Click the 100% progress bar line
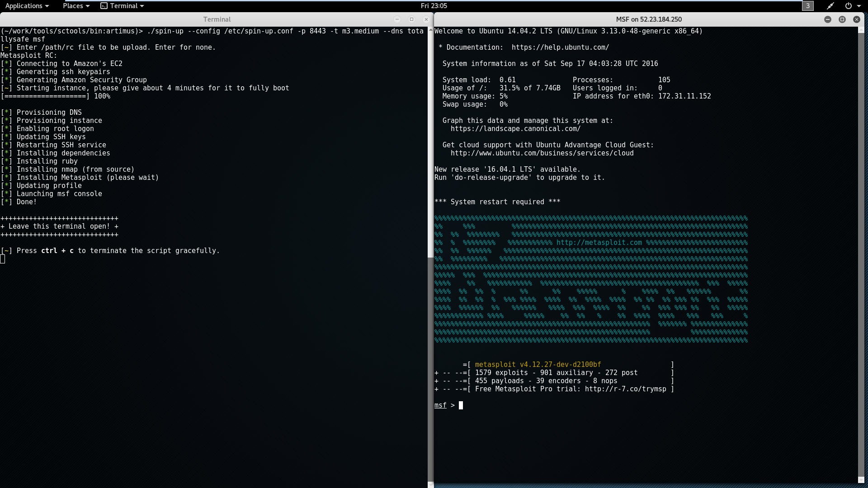 click(55, 96)
